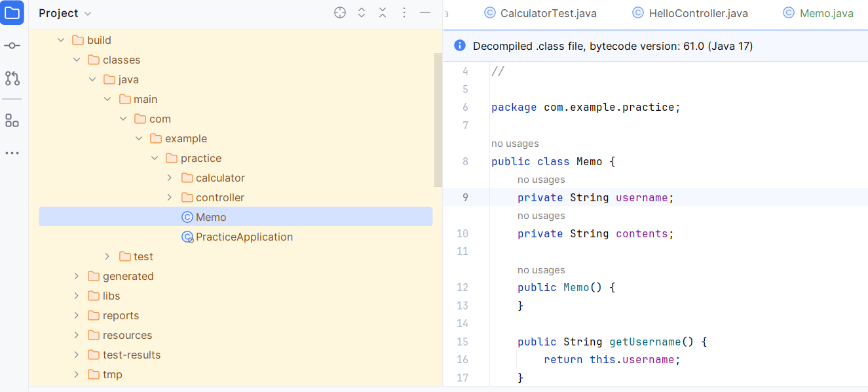Open the Project view dropdown
Image resolution: width=868 pixels, height=392 pixels.
(x=66, y=13)
